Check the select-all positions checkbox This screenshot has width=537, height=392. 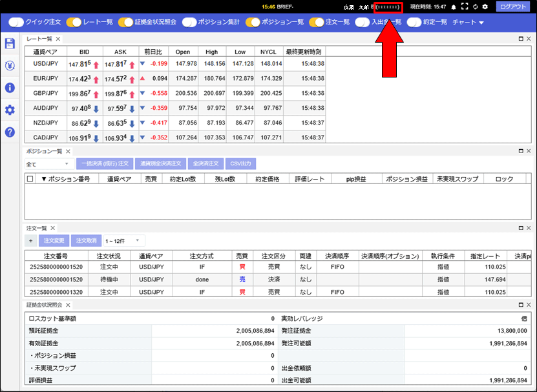click(x=30, y=179)
